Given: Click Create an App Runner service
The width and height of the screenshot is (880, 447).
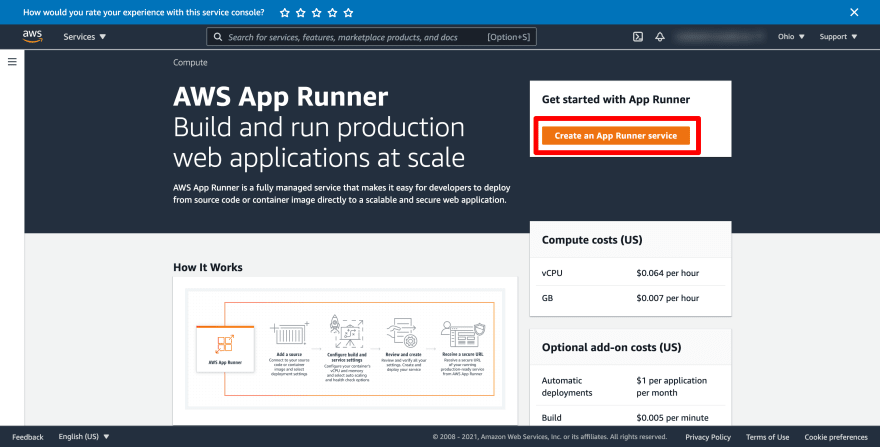Looking at the screenshot, I should click(x=616, y=135).
